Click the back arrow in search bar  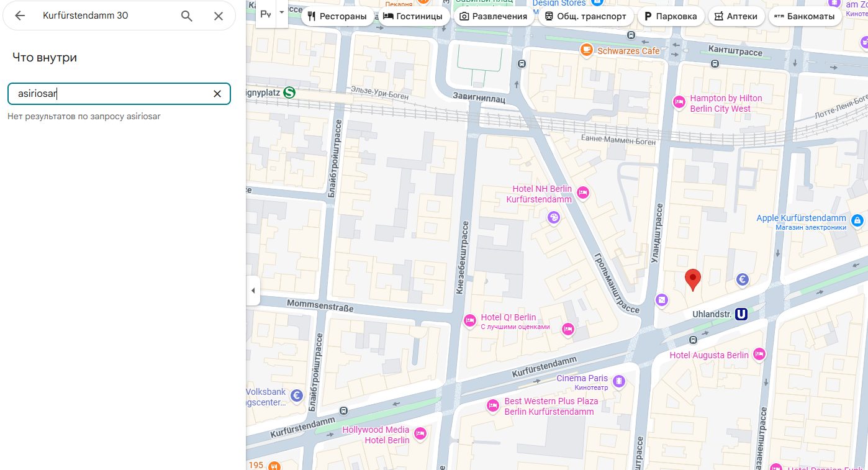coord(20,16)
